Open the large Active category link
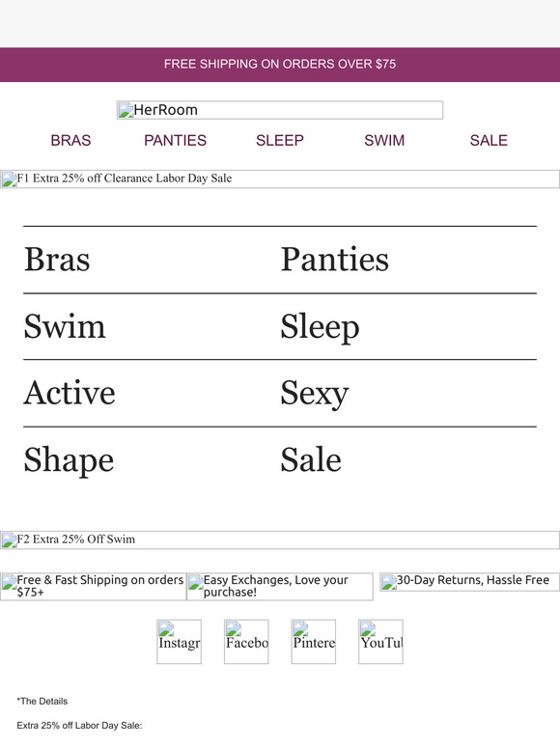 pos(70,393)
